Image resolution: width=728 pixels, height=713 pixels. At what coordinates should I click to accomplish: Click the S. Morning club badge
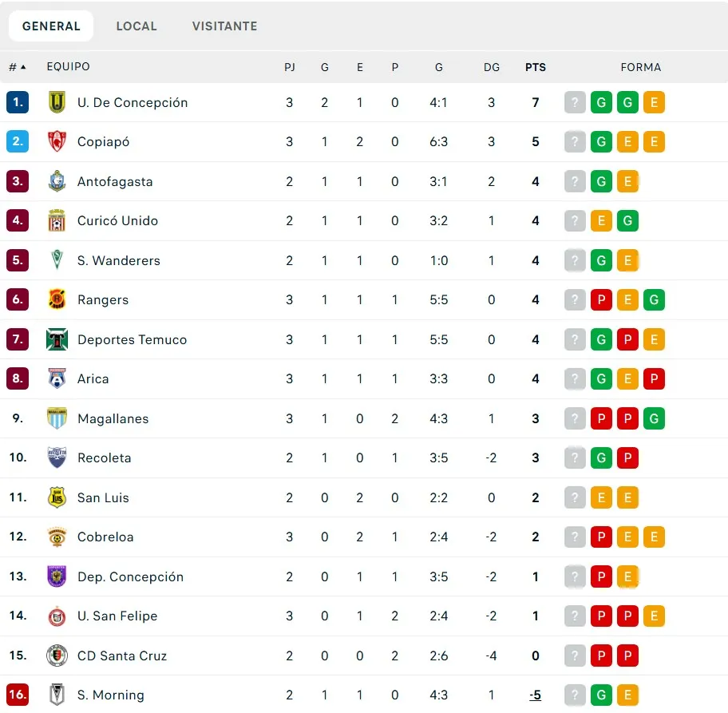(x=57, y=695)
